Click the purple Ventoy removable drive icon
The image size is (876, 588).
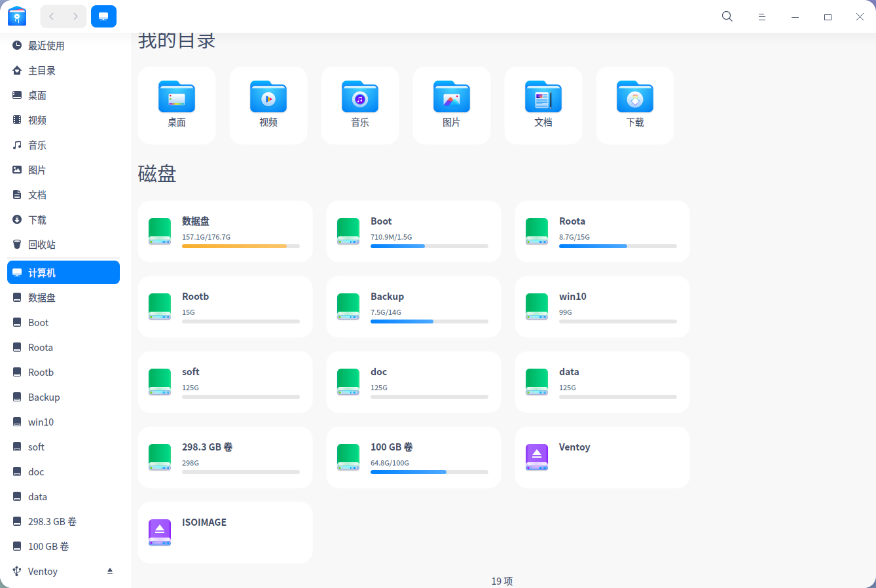pyautogui.click(x=537, y=458)
